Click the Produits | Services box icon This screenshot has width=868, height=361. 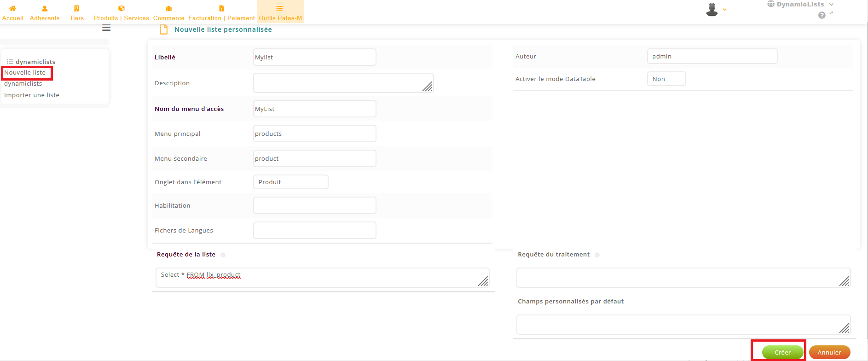pos(122,8)
